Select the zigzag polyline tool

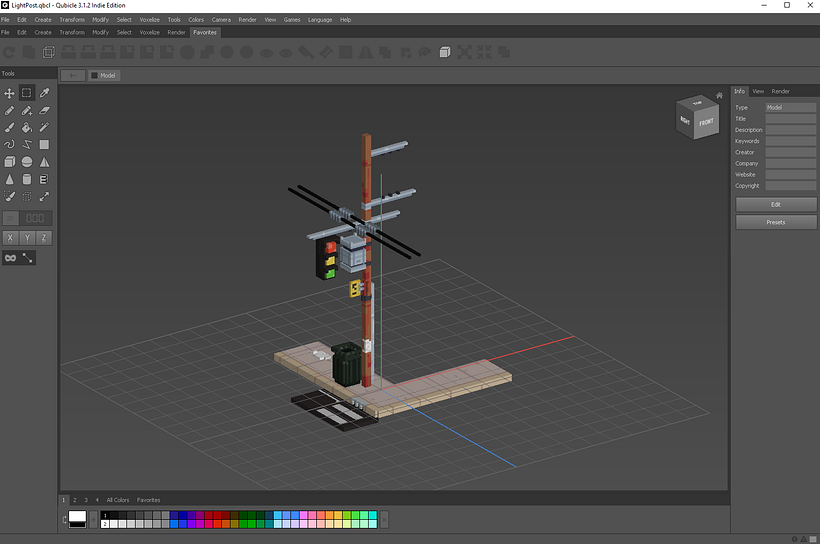pyautogui.click(x=27, y=144)
